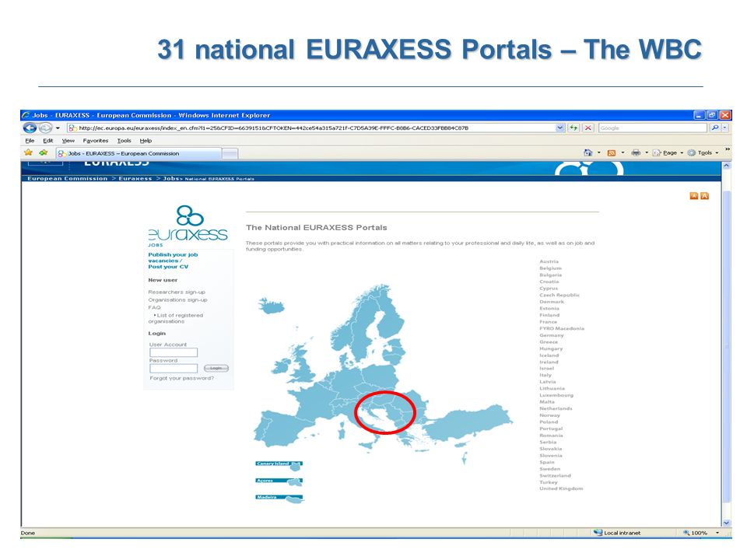Click the Home icon in command bar
The width and height of the screenshot is (747, 560).
click(588, 153)
